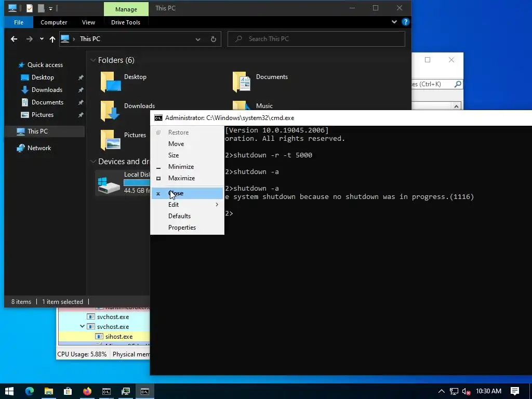Screen dimensions: 532x399
Task: Click the muted volume tray icon
Action: click(466, 391)
